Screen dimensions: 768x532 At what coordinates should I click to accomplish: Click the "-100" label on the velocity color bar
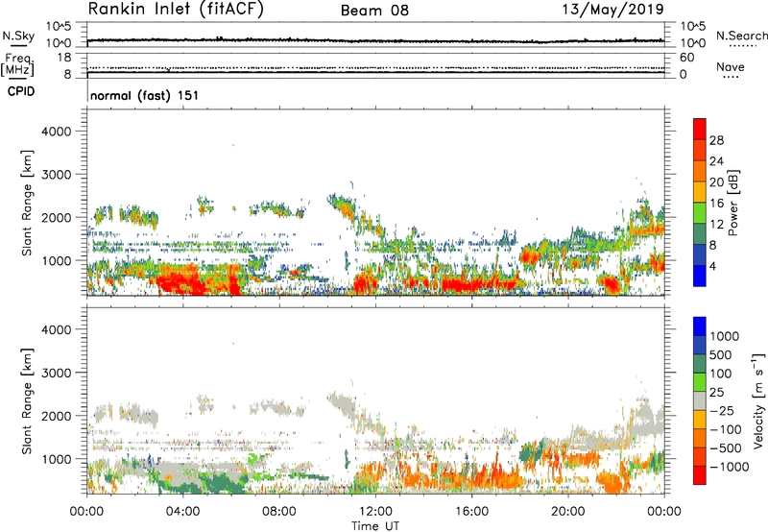point(727,429)
